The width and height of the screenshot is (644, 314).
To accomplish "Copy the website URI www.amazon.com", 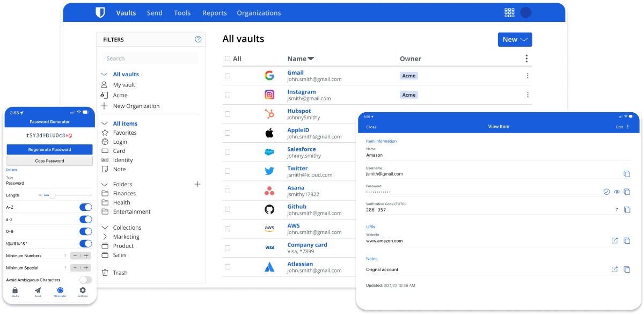I will tap(627, 240).
